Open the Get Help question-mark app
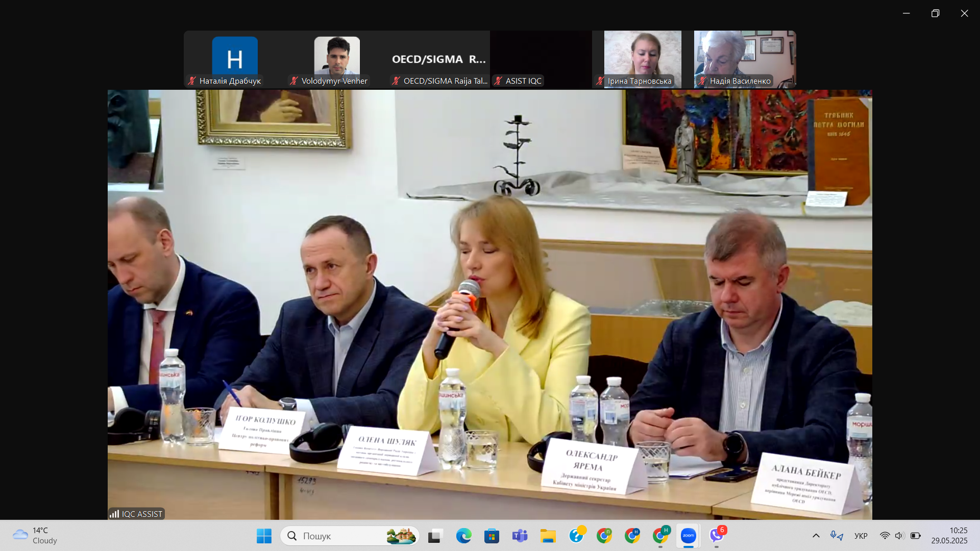The height and width of the screenshot is (551, 980). click(x=576, y=536)
